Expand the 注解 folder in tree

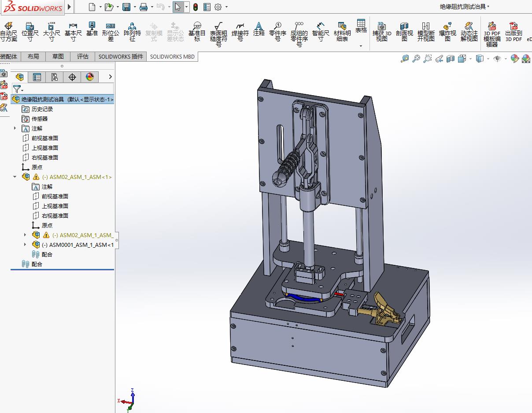[x=15, y=128]
